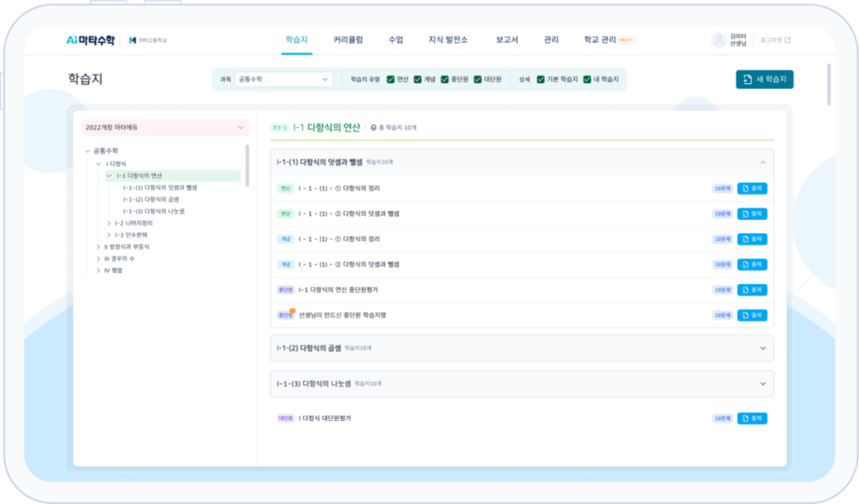Expand the I-2 나머지정리 tree node

pos(108,223)
